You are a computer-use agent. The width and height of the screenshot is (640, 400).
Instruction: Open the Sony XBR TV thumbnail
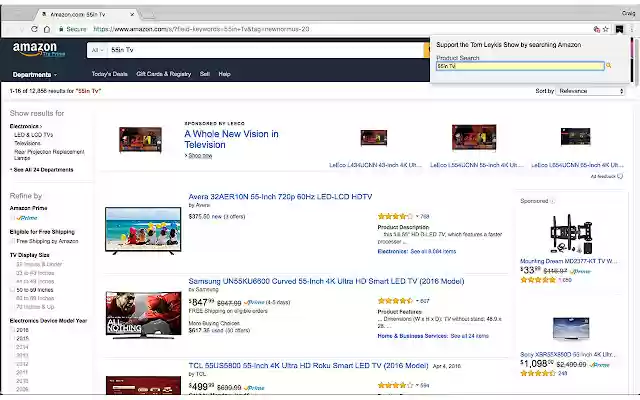(571, 329)
